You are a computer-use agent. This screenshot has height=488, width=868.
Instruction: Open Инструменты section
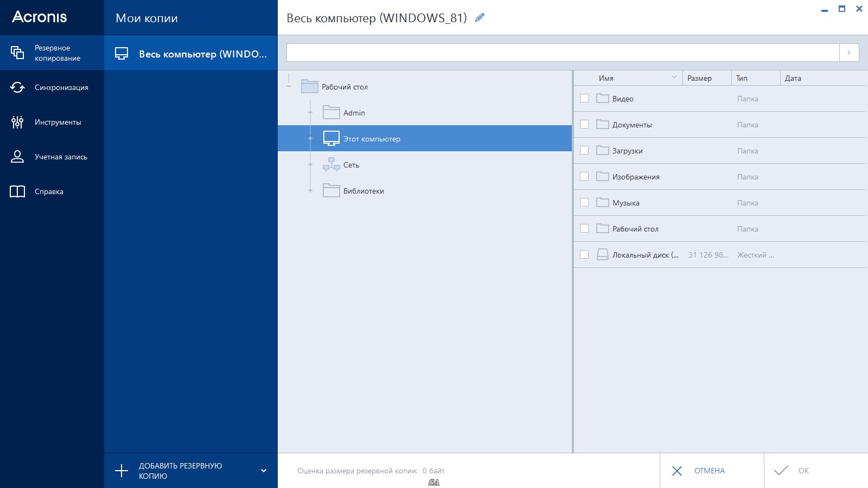point(52,122)
